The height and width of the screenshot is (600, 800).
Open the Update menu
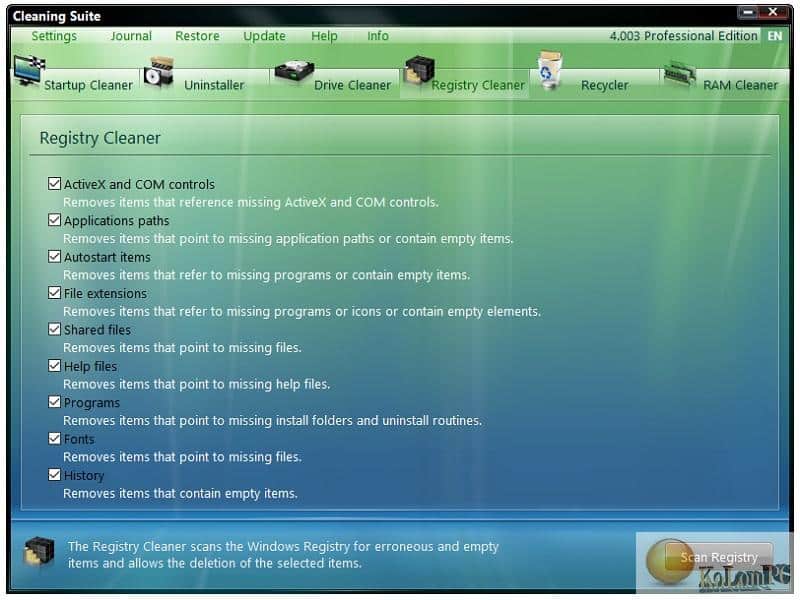pyautogui.click(x=264, y=37)
